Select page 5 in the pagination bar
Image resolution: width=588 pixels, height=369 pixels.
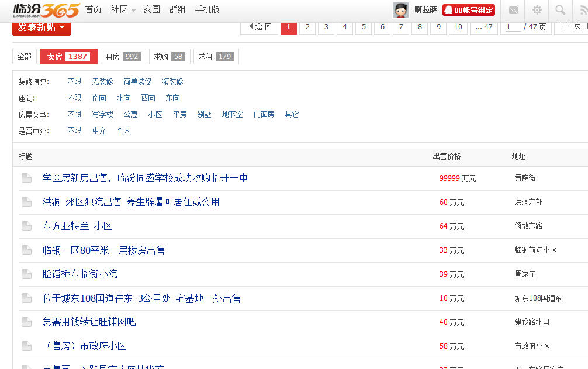[x=363, y=26]
